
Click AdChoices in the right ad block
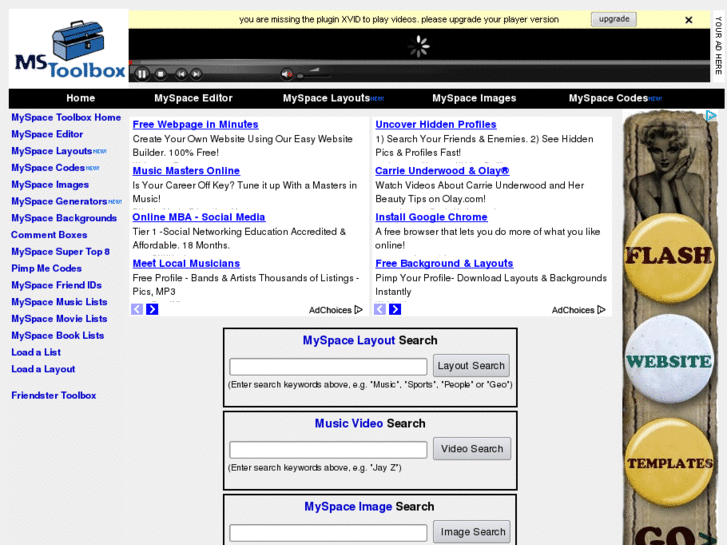click(x=579, y=310)
